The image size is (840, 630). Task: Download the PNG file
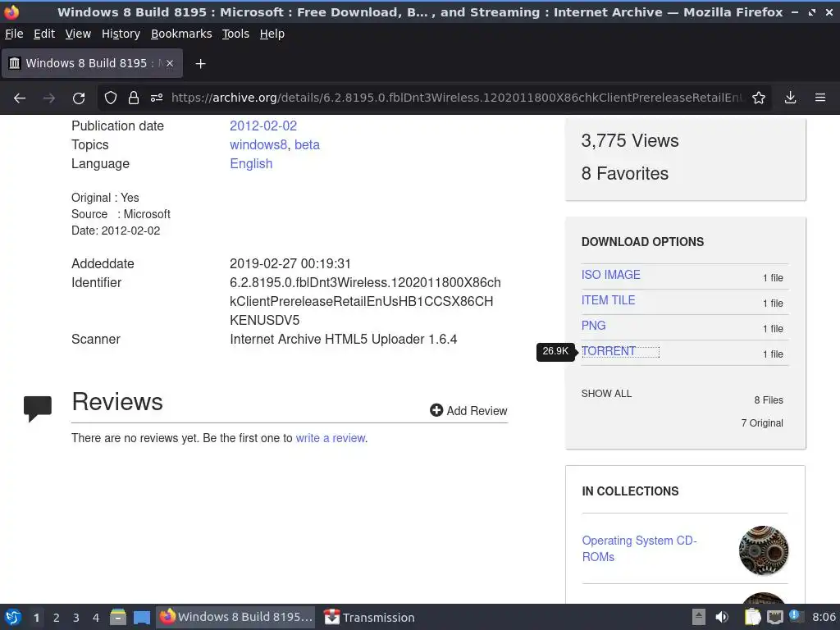tap(594, 326)
